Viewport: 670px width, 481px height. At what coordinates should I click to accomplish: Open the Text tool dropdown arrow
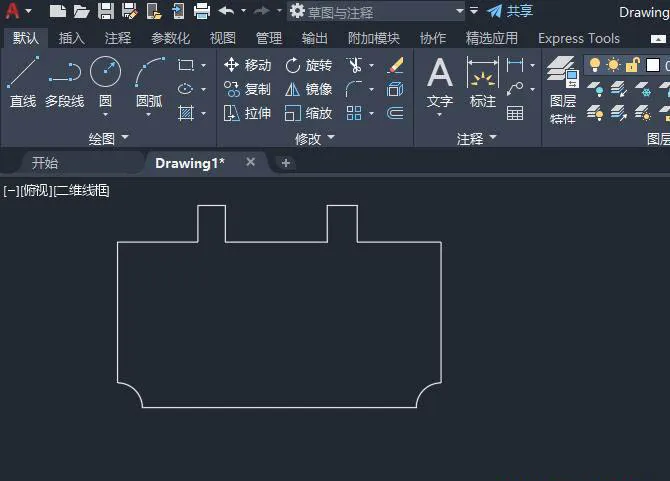coord(439,115)
